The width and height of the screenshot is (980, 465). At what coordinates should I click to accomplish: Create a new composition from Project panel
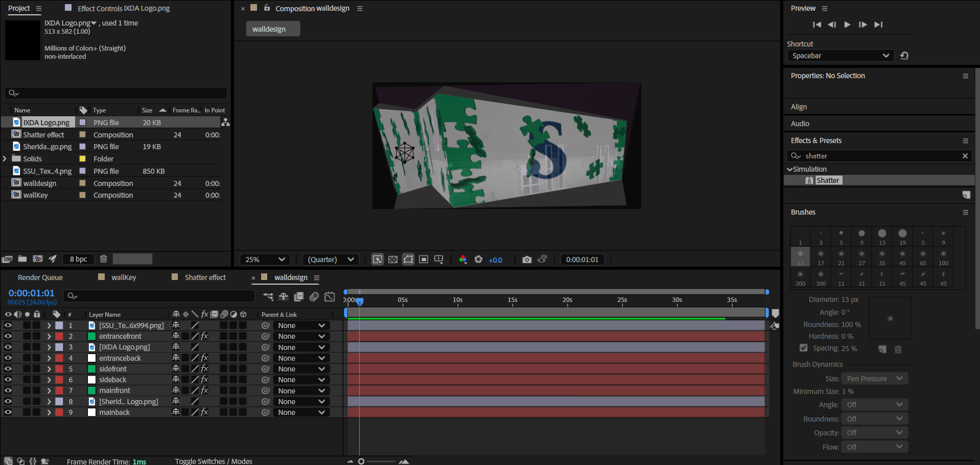[x=38, y=259]
